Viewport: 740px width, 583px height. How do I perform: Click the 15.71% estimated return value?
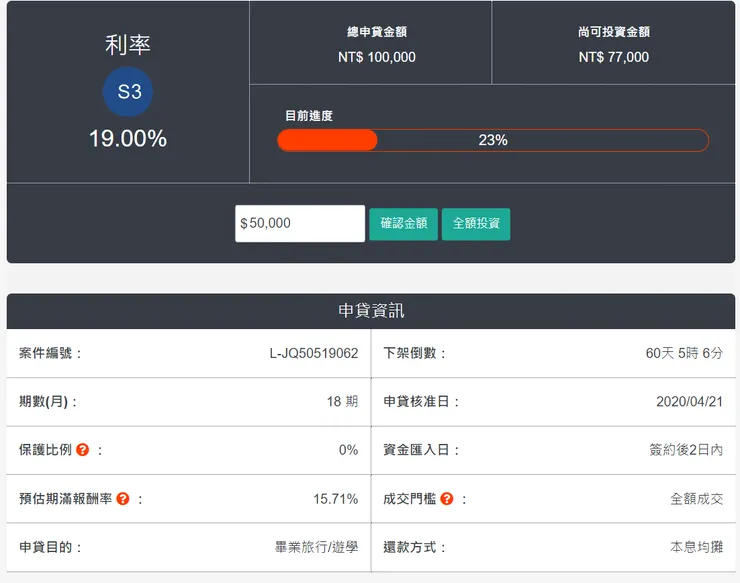pos(335,498)
